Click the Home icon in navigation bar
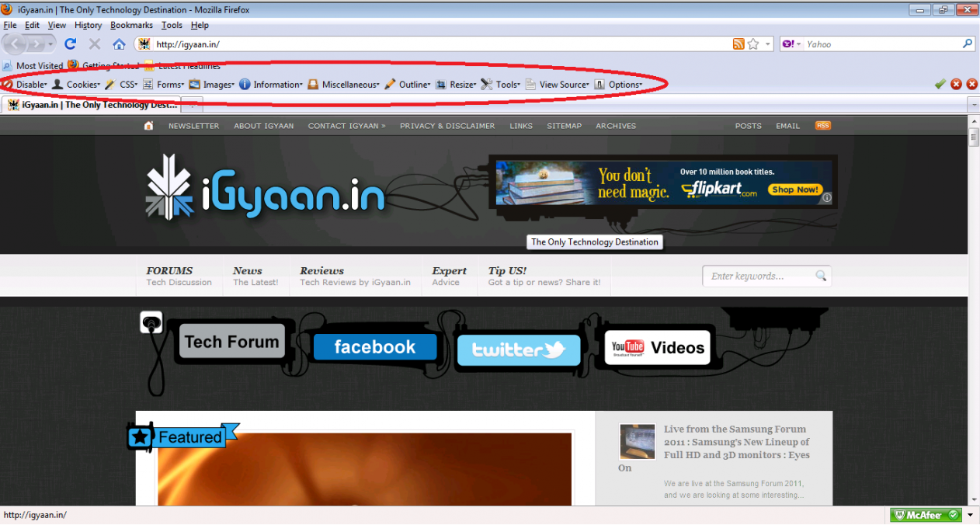The width and height of the screenshot is (980, 525). point(119,44)
